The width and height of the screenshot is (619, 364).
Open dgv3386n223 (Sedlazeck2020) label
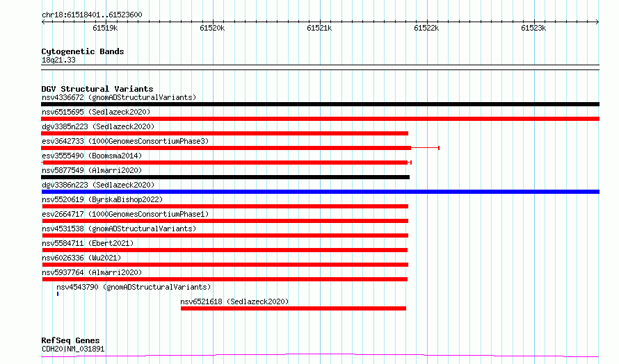98,185
